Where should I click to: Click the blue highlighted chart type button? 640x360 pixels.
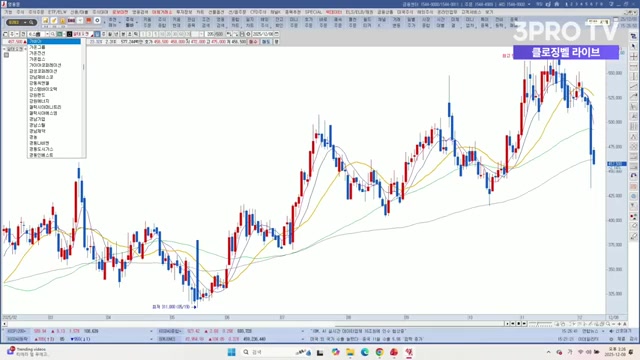tap(97, 34)
